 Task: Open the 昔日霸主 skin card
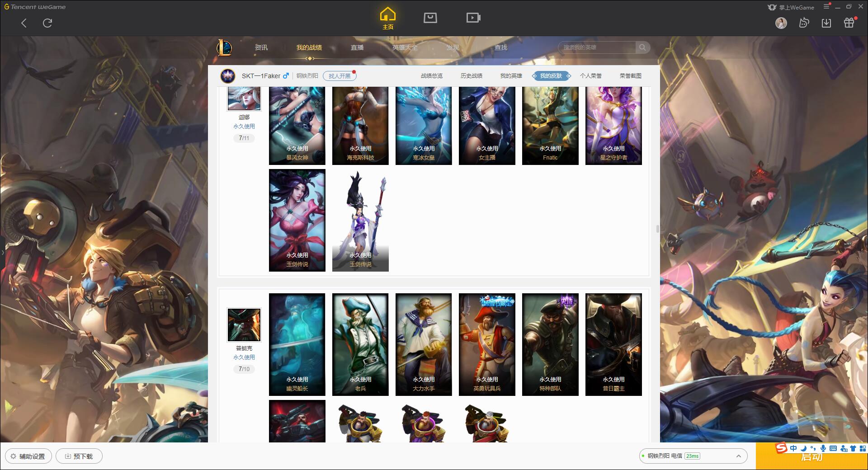pyautogui.click(x=613, y=345)
